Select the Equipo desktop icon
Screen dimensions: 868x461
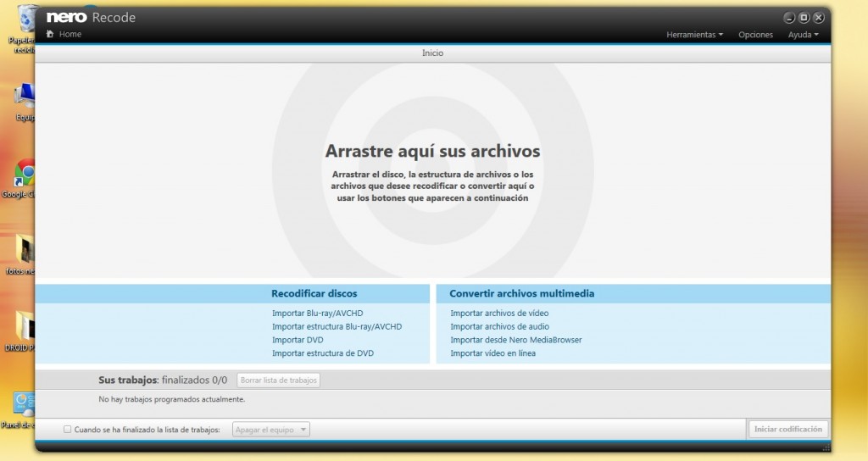coord(25,97)
